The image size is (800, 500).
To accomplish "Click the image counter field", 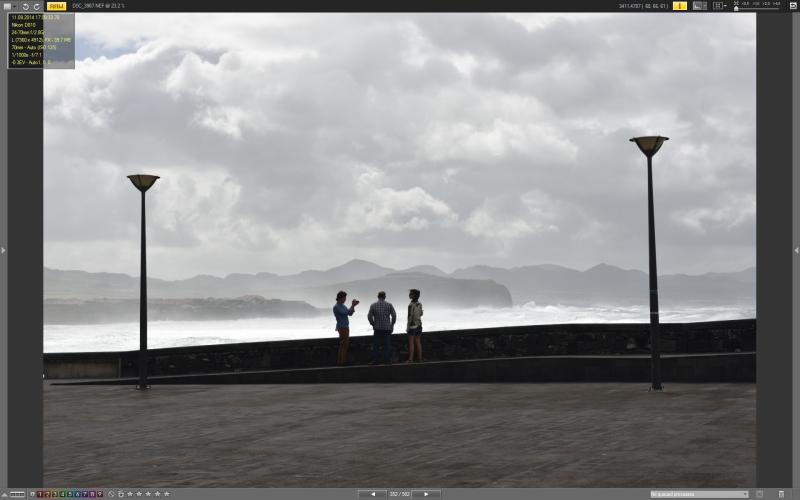I will (x=399, y=494).
